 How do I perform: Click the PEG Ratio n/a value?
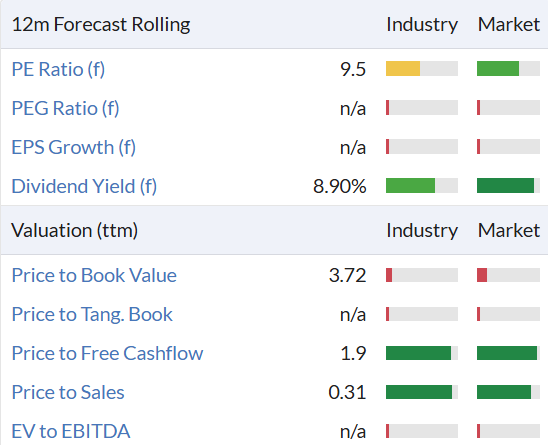(x=353, y=108)
